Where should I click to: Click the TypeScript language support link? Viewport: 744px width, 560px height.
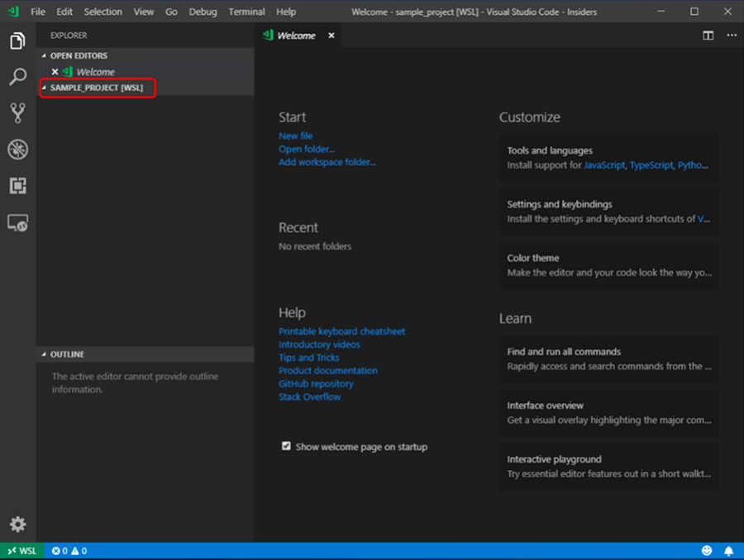[x=651, y=165]
